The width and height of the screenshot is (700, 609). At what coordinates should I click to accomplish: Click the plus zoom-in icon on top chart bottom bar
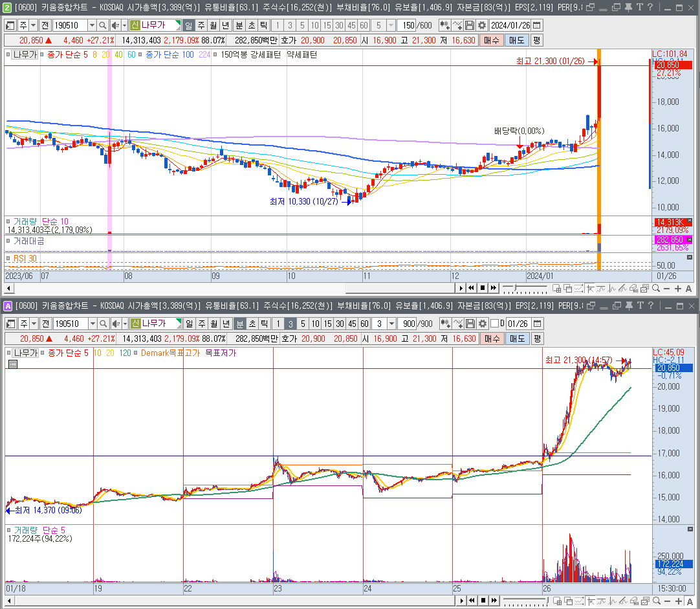click(x=677, y=289)
